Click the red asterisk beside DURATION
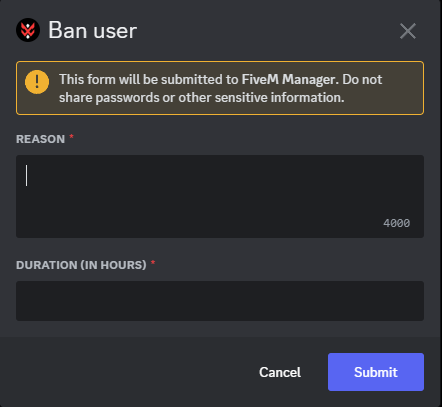 tap(153, 263)
